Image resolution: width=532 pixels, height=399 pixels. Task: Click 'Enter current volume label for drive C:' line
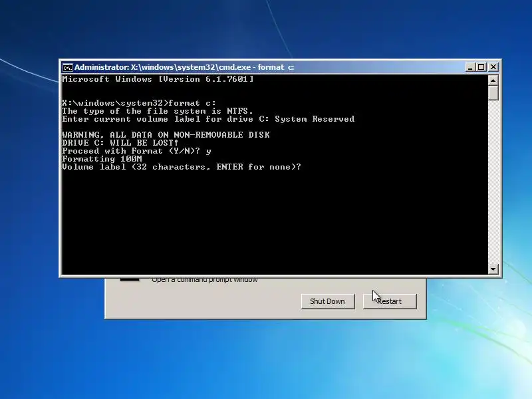click(x=208, y=119)
